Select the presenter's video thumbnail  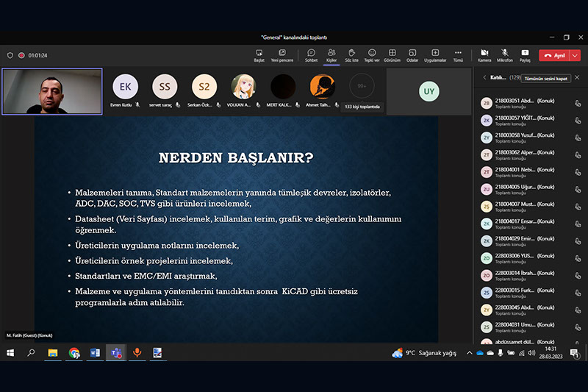pyautogui.click(x=52, y=92)
